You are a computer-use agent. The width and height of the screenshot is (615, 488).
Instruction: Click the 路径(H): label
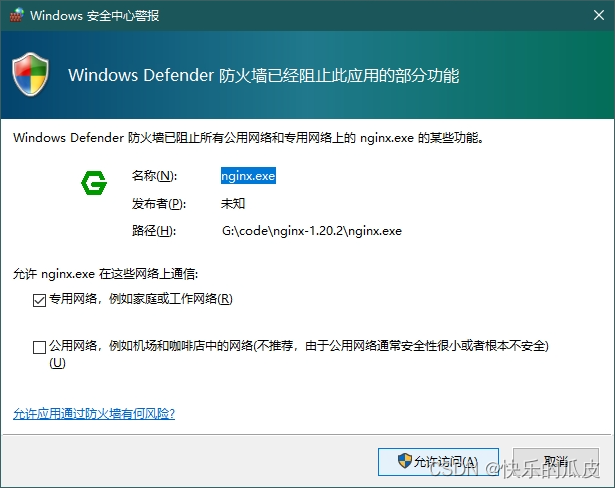click(154, 231)
